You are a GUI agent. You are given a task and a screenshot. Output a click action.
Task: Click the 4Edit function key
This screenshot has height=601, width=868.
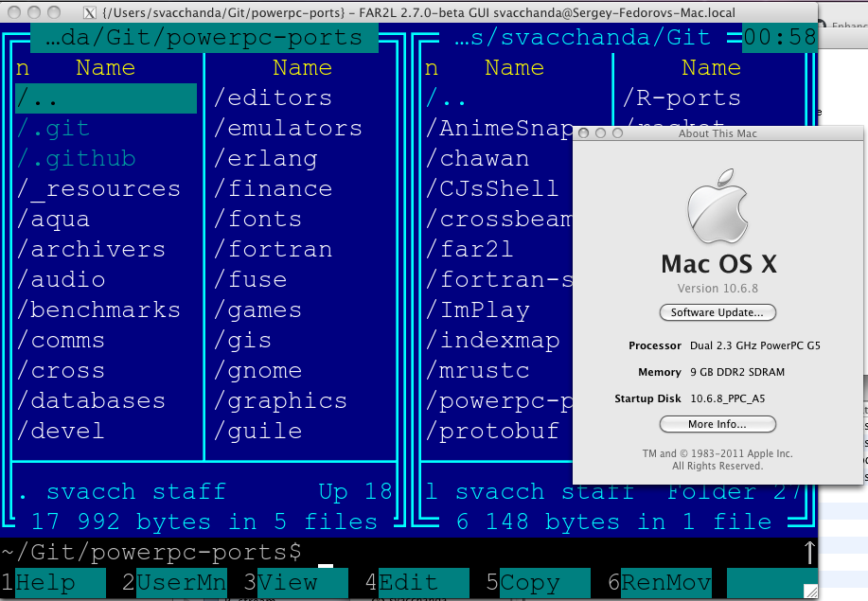416,583
